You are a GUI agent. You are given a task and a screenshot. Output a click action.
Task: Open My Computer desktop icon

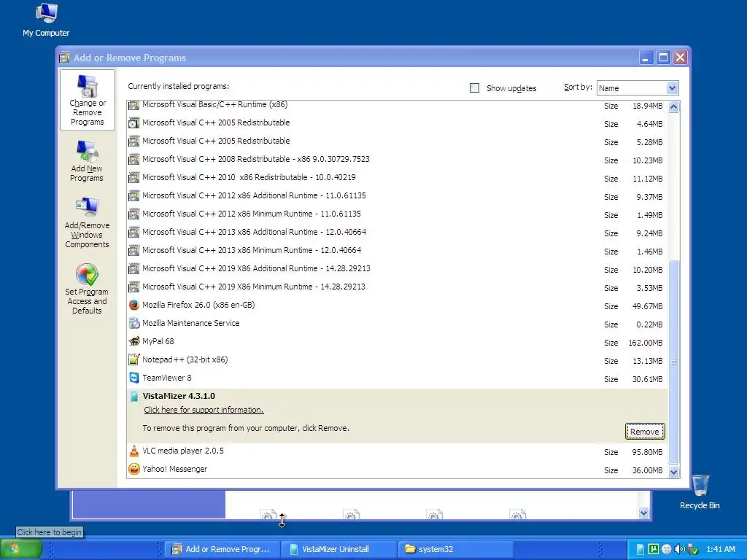coord(46,20)
